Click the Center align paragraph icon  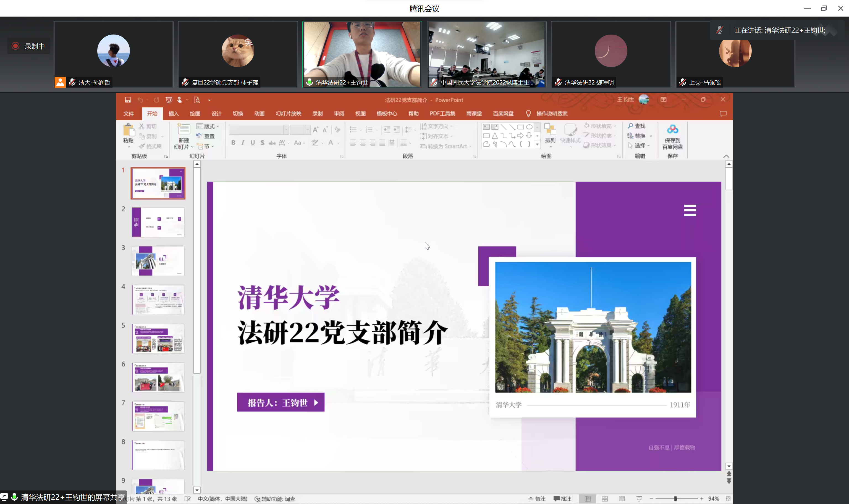point(363,143)
